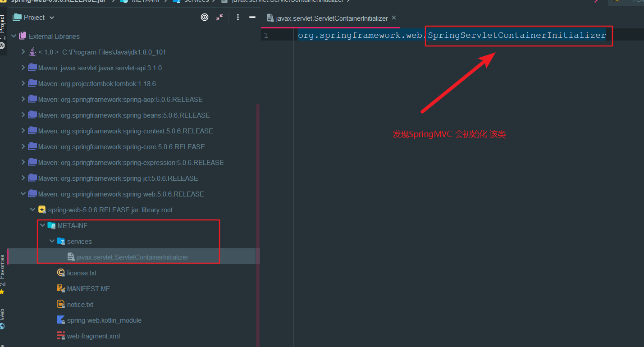Click library icon of spring-web
Image resolution: width=644 pixels, height=347 pixels.
point(32,194)
